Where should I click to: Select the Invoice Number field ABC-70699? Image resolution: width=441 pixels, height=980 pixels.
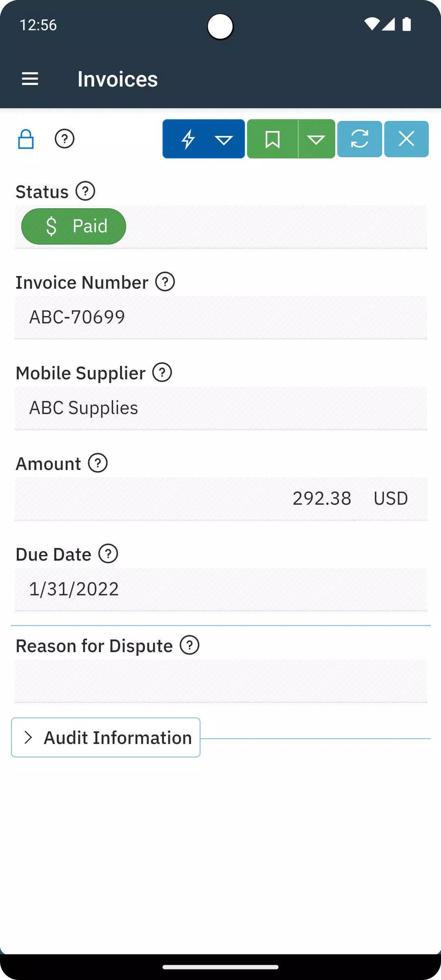[x=221, y=318]
